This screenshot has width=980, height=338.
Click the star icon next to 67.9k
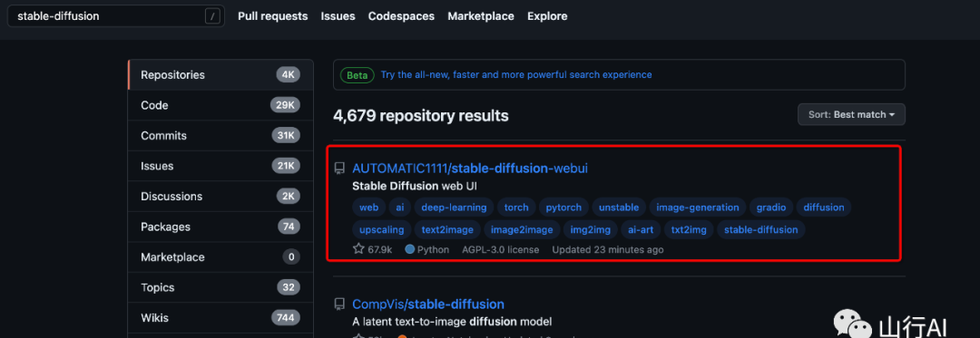pyautogui.click(x=358, y=249)
